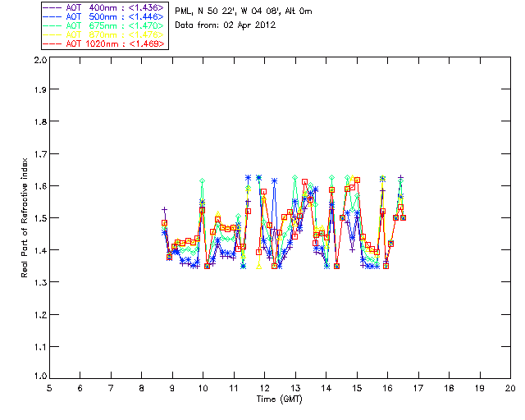Screen dimensions: 525x420
Task: Click the 2.0 tick on the y-axis
Action: point(39,62)
